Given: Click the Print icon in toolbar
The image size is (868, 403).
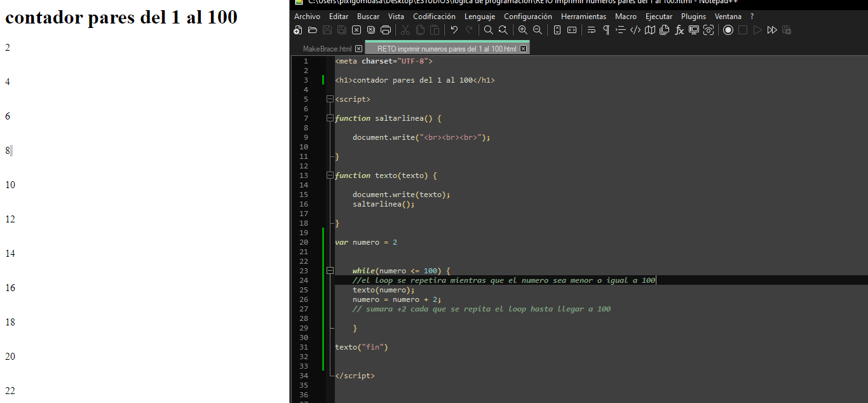Looking at the screenshot, I should pyautogui.click(x=386, y=30).
